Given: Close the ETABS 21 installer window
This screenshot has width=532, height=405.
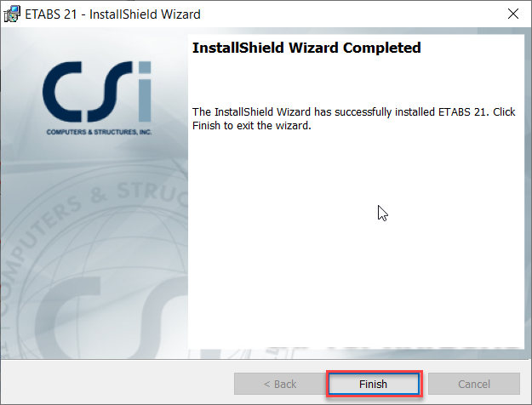Looking at the screenshot, I should coord(513,14).
